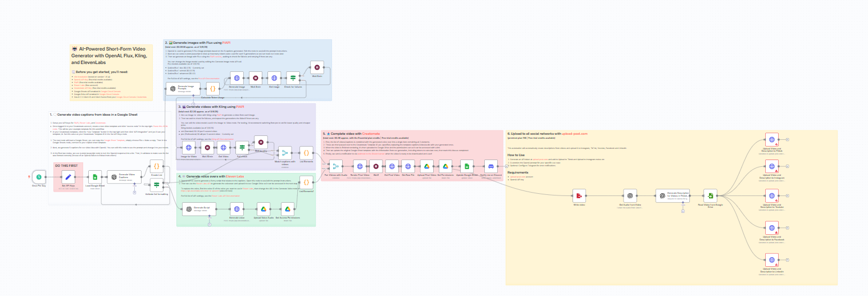Open the Upload Voice Audio Drive node
Screen dimensions: 868x296
(264, 210)
